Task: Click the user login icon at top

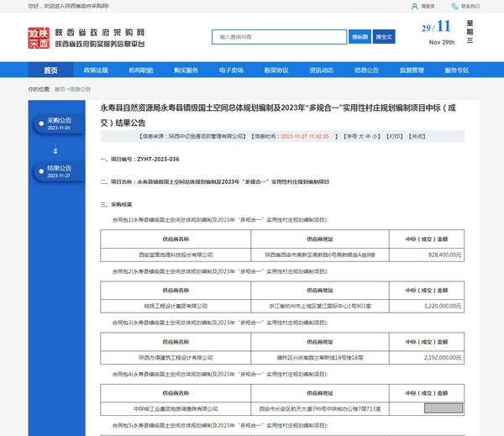Action: [x=415, y=6]
